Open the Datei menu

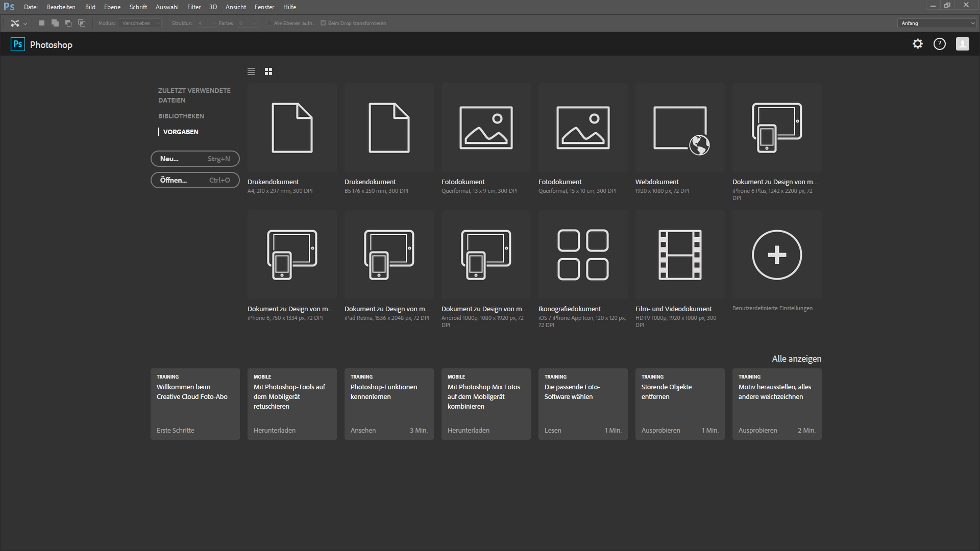point(31,7)
